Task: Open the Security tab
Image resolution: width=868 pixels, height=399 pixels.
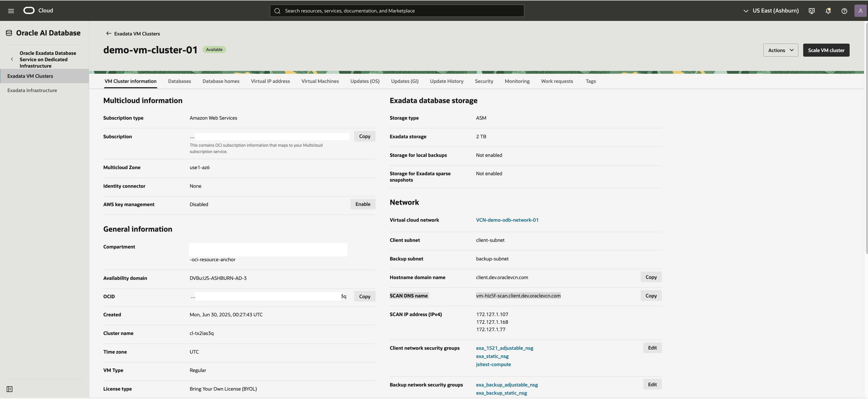Action: click(x=484, y=81)
